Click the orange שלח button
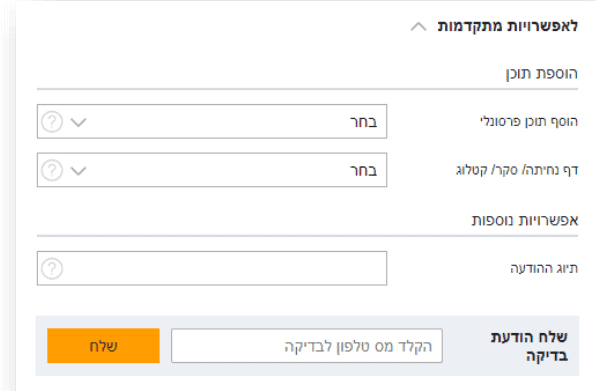 pyautogui.click(x=103, y=346)
